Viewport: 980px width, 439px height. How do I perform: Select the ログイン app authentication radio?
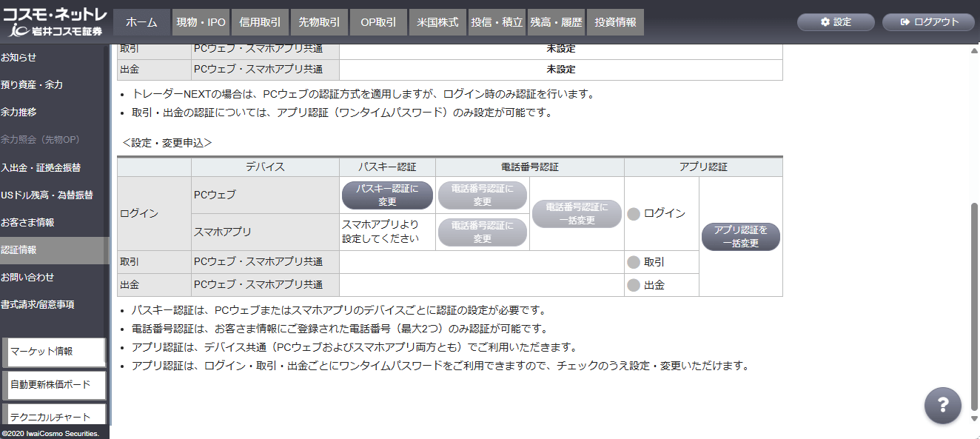pyautogui.click(x=633, y=214)
